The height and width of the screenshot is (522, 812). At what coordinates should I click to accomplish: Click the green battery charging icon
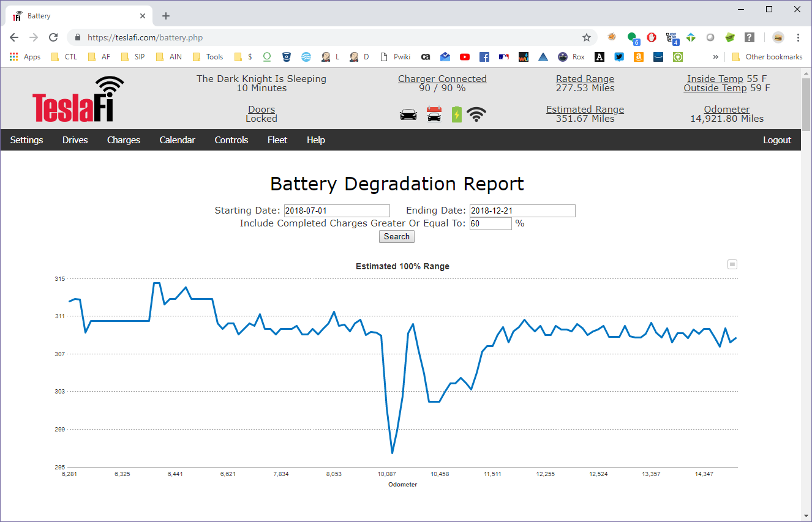click(x=456, y=114)
